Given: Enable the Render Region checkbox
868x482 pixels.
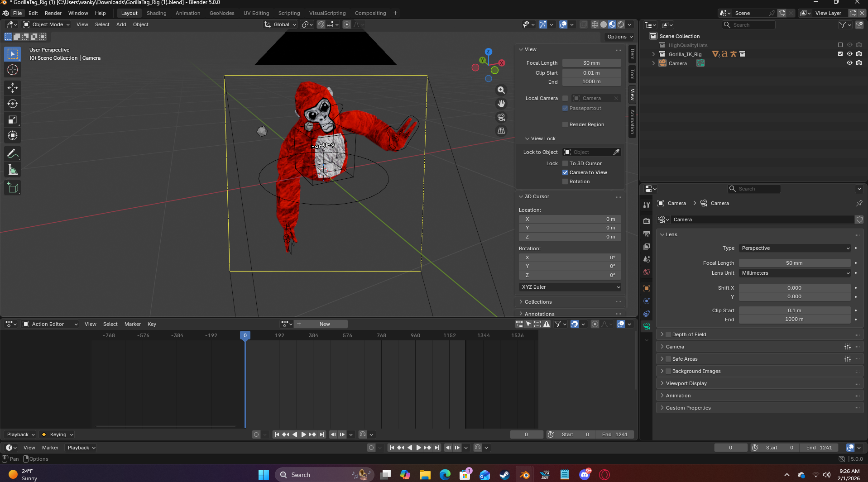Looking at the screenshot, I should [565, 124].
